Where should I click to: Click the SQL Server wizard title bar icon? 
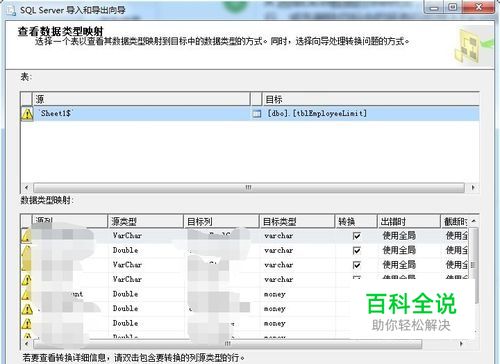11,10
